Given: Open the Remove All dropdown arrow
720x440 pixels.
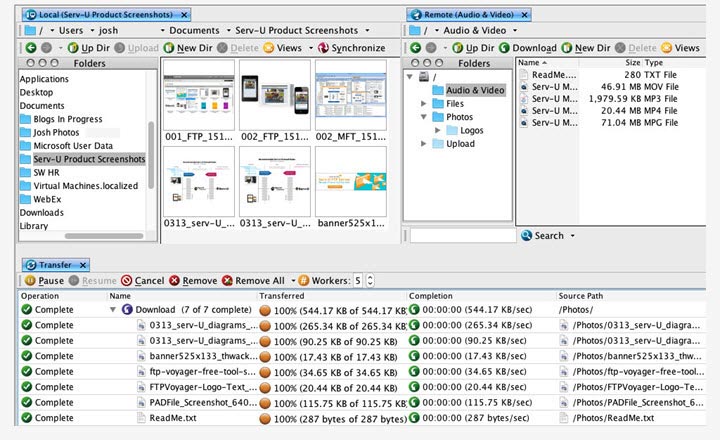Looking at the screenshot, I should 293,281.
